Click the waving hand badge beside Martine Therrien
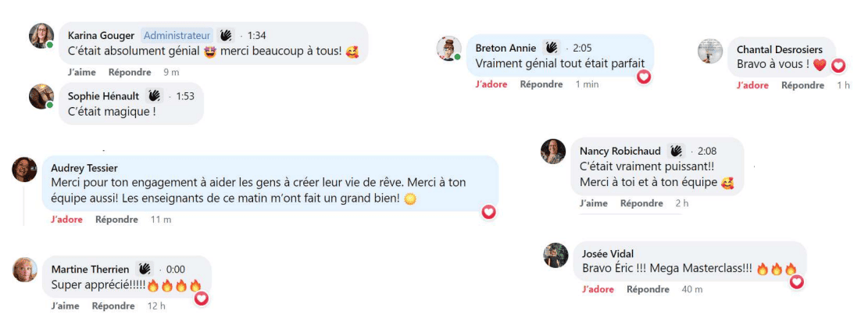 [x=145, y=269]
